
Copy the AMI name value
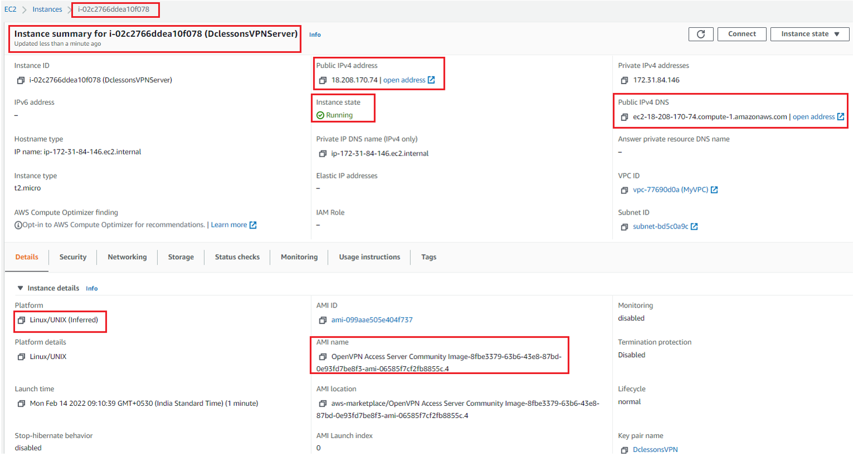tap(322, 357)
